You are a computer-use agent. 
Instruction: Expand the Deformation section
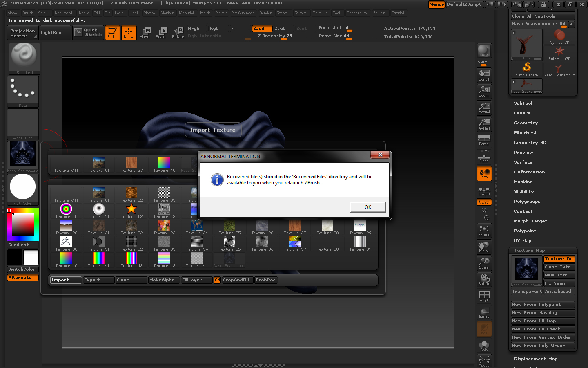tap(529, 172)
